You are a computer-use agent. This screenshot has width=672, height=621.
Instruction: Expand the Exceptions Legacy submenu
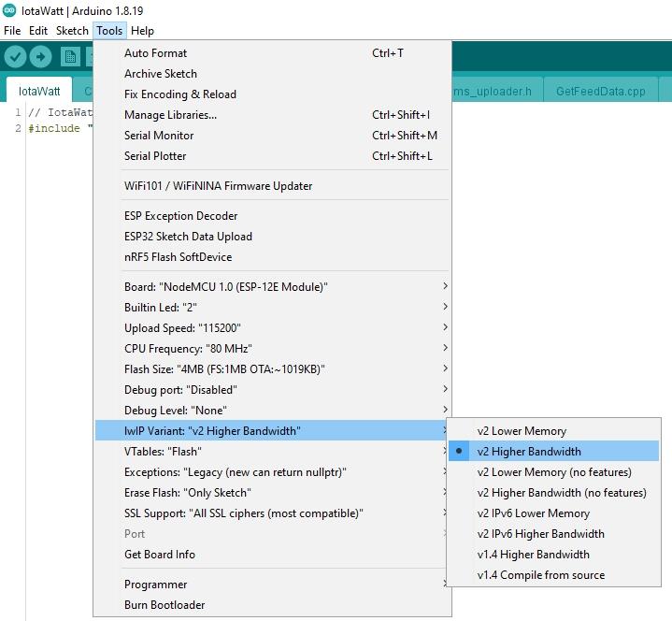(273, 472)
